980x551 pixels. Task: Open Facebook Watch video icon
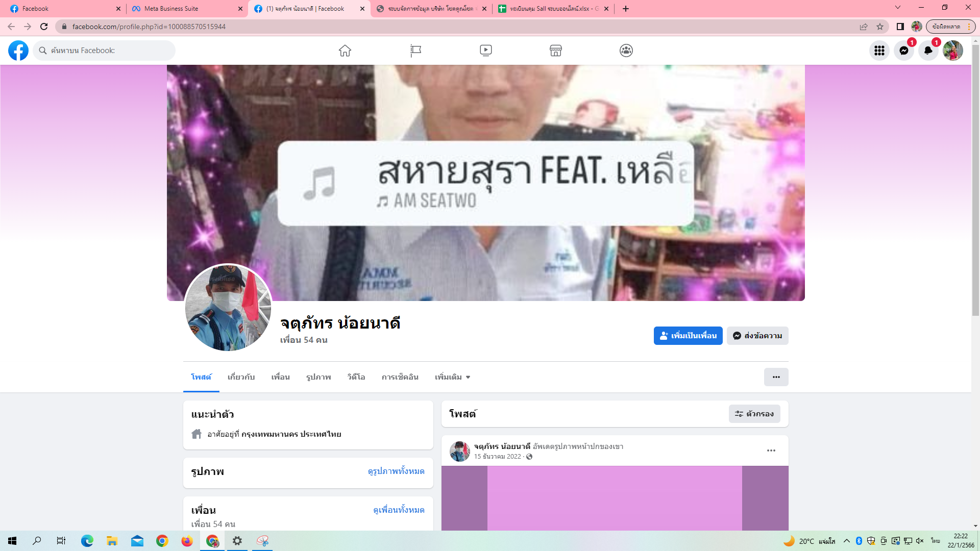click(485, 51)
